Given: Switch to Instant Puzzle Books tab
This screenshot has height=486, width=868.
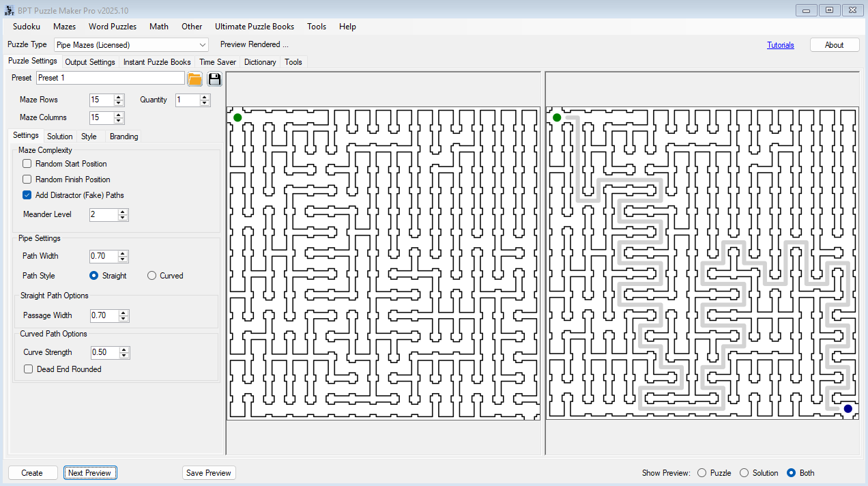Looking at the screenshot, I should (x=157, y=62).
